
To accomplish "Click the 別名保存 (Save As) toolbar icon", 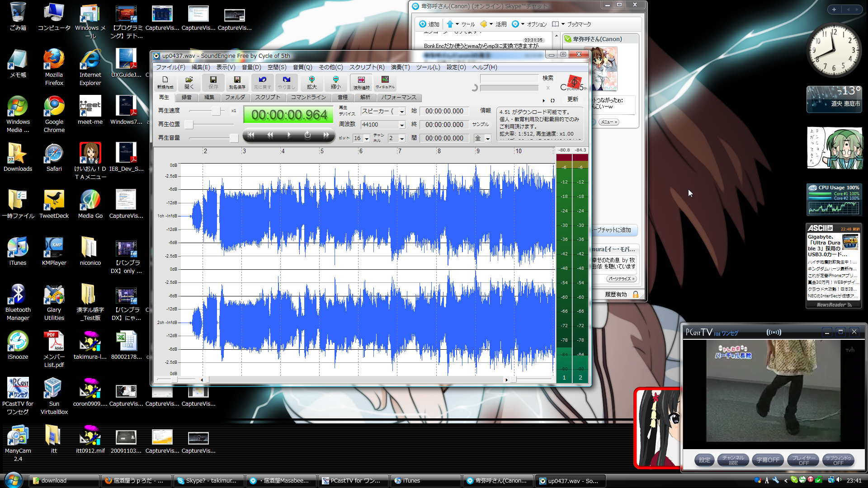I will [237, 82].
